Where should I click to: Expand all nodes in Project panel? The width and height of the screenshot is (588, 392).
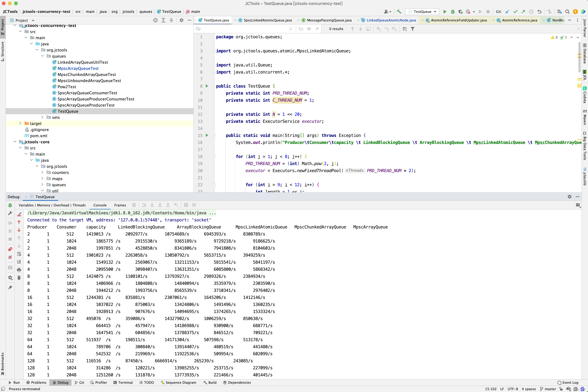[163, 20]
